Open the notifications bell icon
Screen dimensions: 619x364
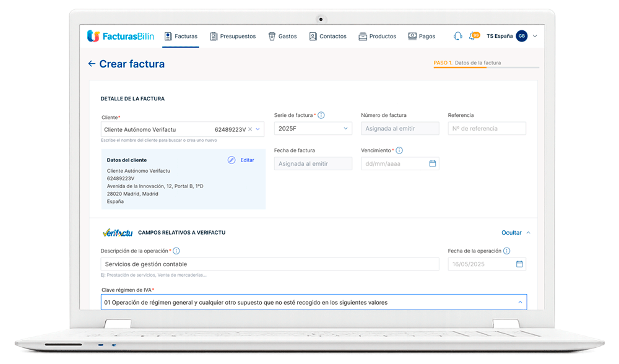point(474,37)
